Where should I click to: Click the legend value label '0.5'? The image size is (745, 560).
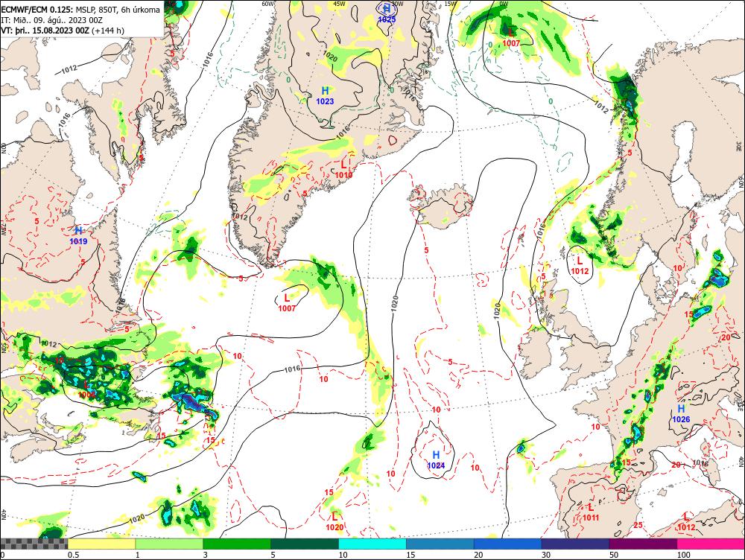pos(73,555)
